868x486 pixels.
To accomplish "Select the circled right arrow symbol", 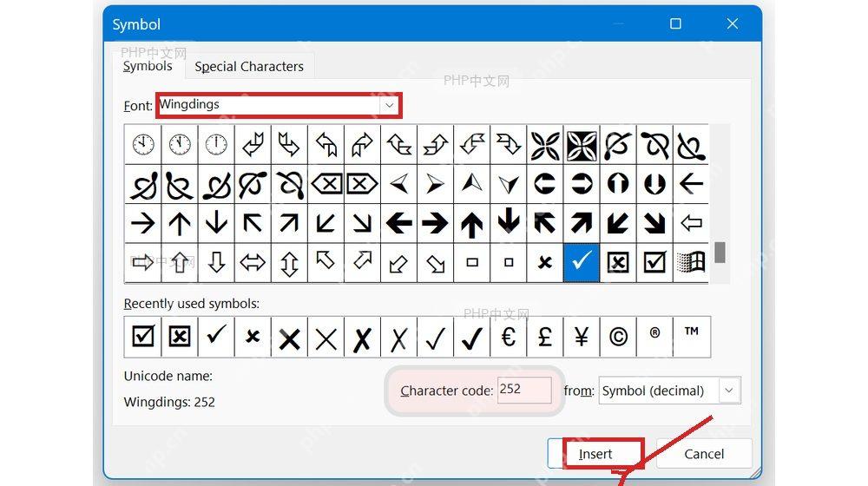I will (x=582, y=184).
